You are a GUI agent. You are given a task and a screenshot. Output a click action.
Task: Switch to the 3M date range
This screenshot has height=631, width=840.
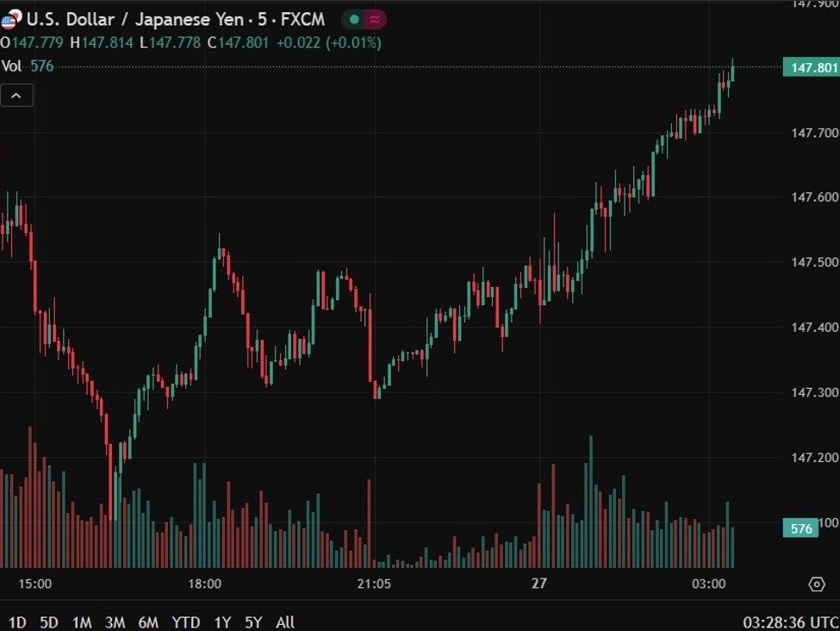[x=115, y=622]
